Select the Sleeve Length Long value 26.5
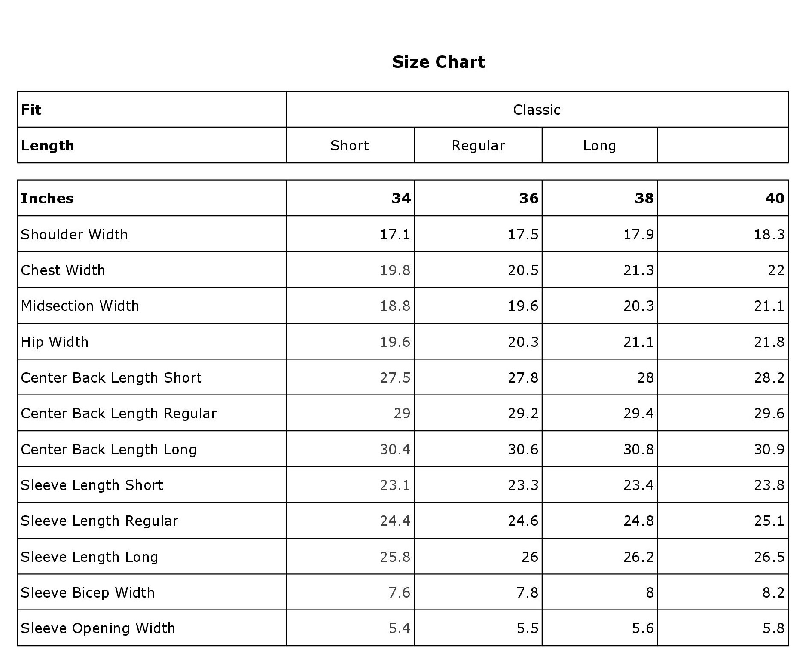Viewport: 812px width, 665px height. pos(769,557)
